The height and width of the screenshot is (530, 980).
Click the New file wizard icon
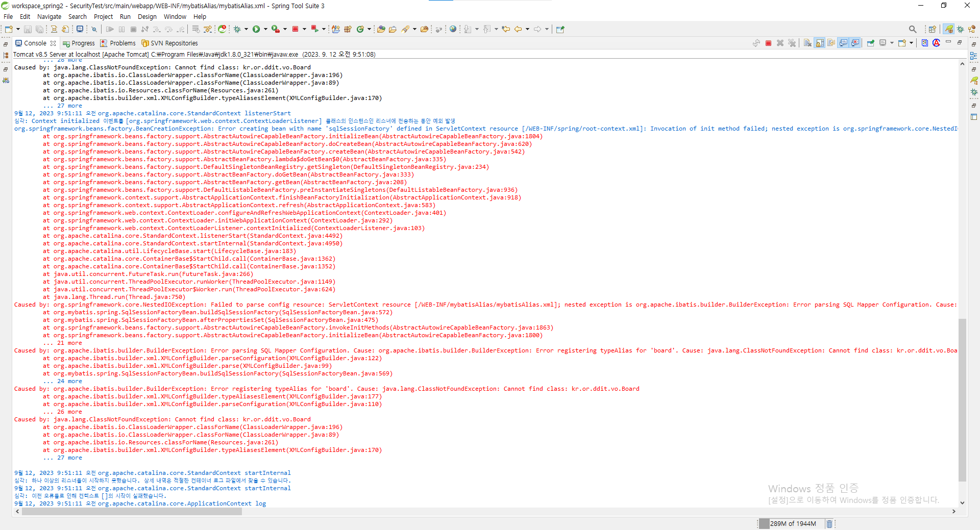9,29
